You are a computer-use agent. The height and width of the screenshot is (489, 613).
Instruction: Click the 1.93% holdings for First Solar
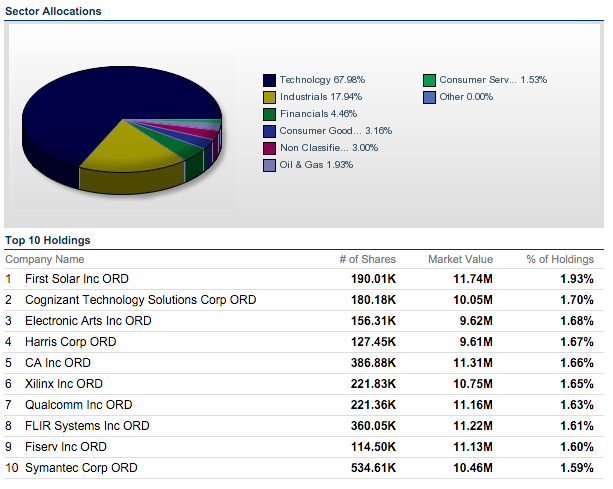coord(577,279)
